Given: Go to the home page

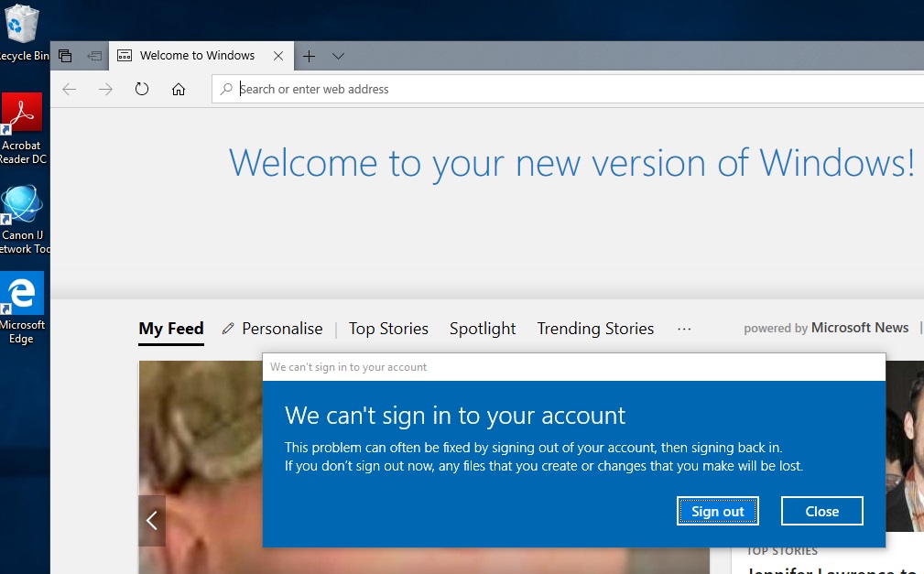Looking at the screenshot, I should pyautogui.click(x=178, y=89).
